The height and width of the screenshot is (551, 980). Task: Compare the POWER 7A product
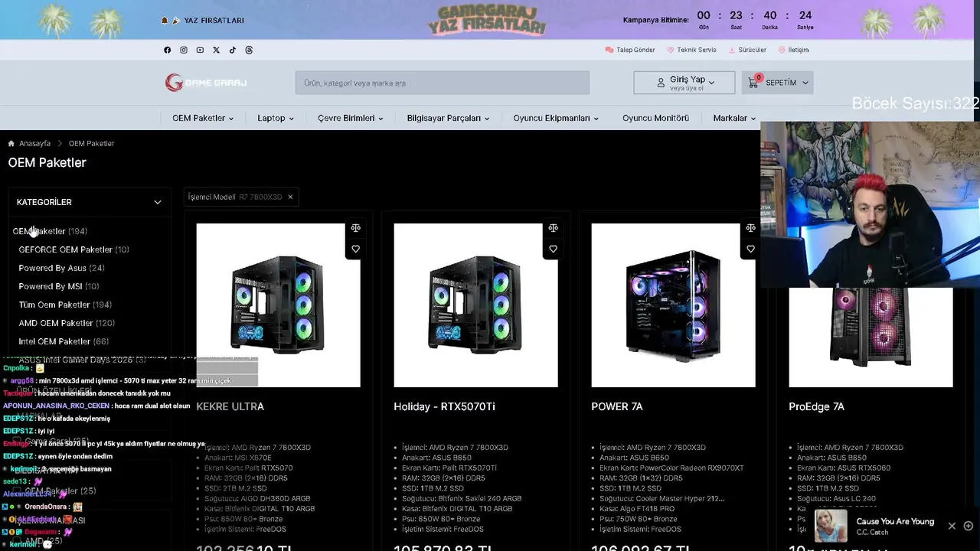pos(750,228)
